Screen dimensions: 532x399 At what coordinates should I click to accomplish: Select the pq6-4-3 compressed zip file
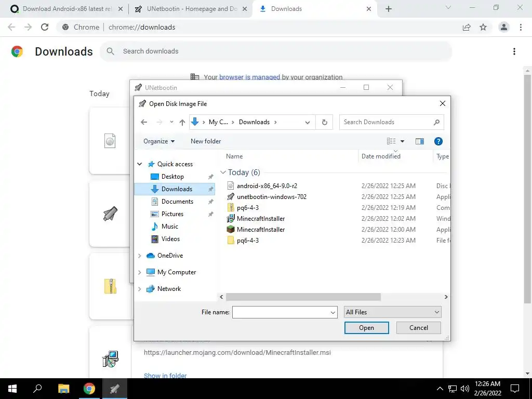pyautogui.click(x=248, y=207)
